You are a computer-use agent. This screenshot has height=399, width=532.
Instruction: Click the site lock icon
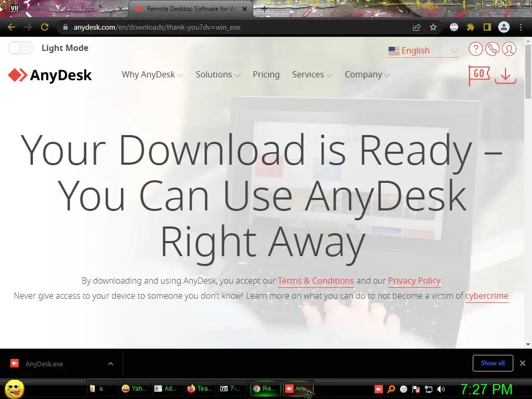coord(65,27)
